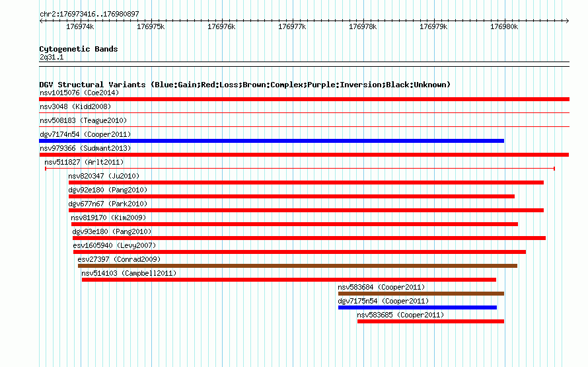
Task: Click the dgv677n67 red variant bar
Action: coord(306,210)
